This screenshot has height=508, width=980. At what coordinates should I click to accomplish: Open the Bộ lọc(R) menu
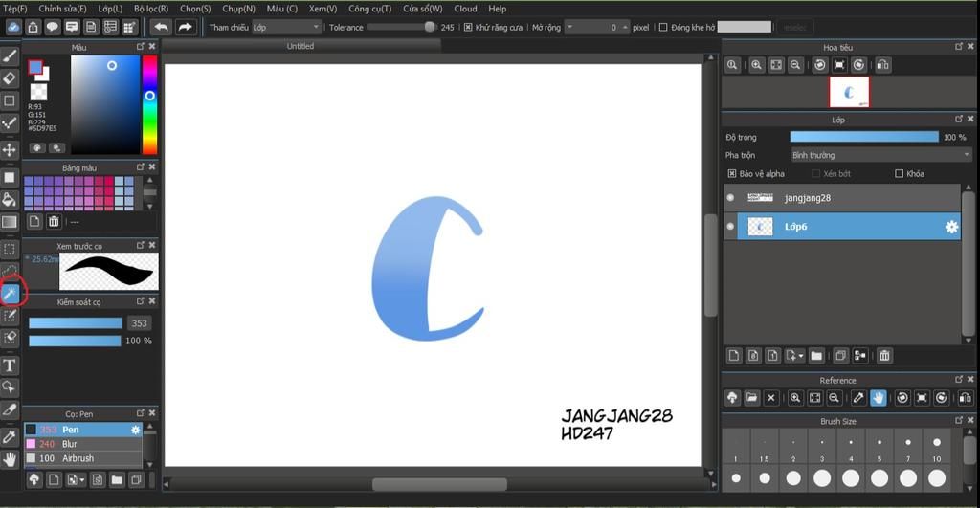pyautogui.click(x=150, y=9)
